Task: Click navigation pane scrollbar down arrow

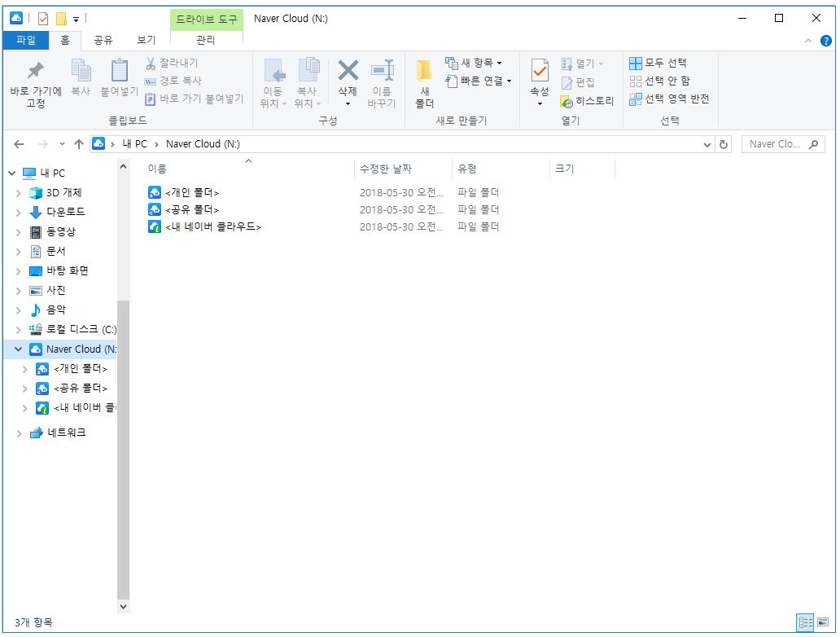Action: pyautogui.click(x=123, y=607)
